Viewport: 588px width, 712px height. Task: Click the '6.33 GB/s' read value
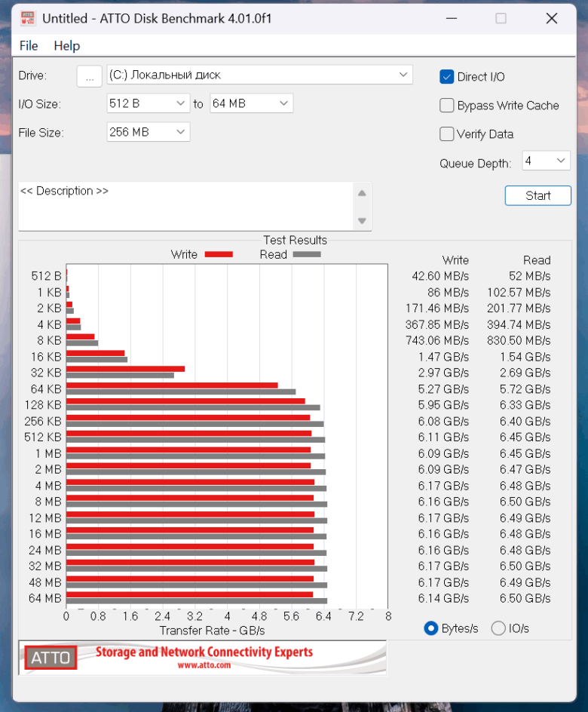click(x=525, y=405)
